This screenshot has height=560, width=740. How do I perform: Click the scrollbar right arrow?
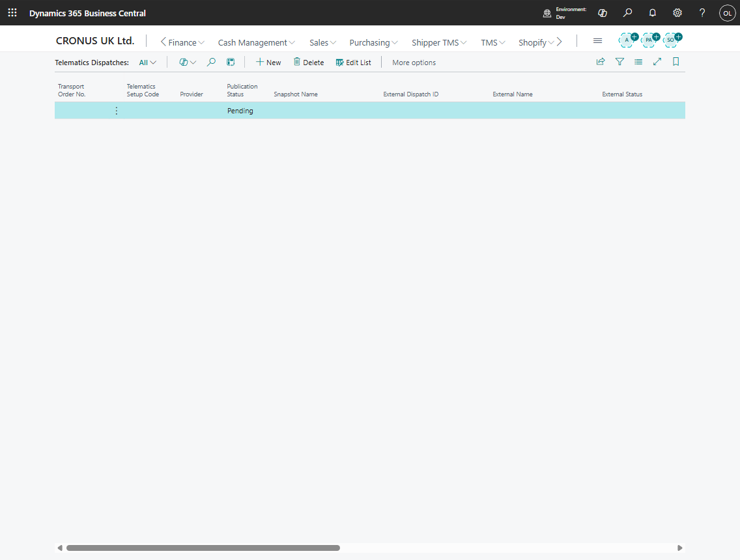coord(679,548)
